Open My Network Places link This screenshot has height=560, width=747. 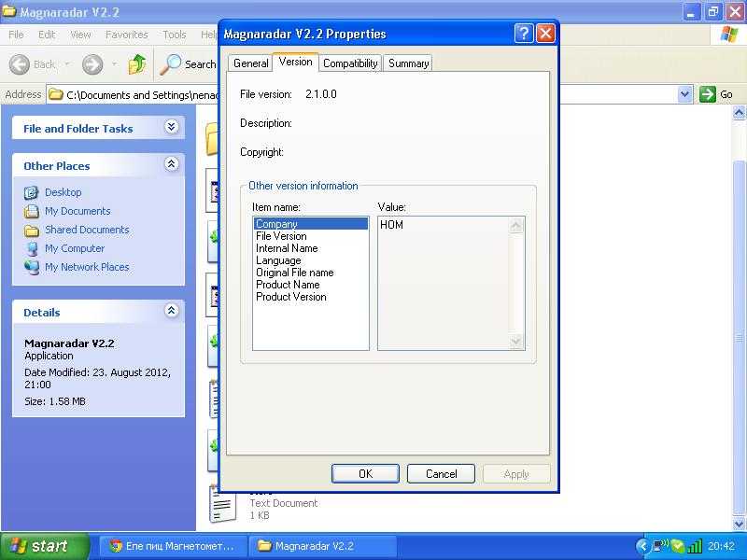[x=87, y=267]
